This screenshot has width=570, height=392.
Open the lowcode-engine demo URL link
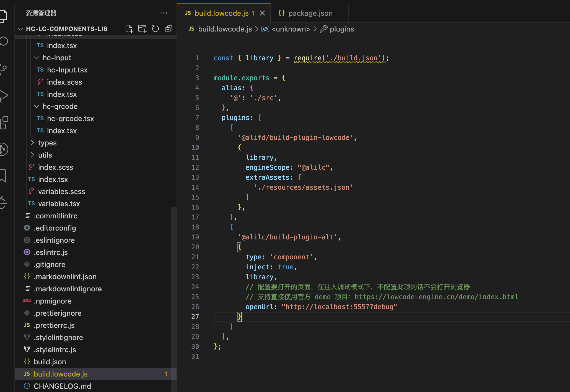pos(436,297)
